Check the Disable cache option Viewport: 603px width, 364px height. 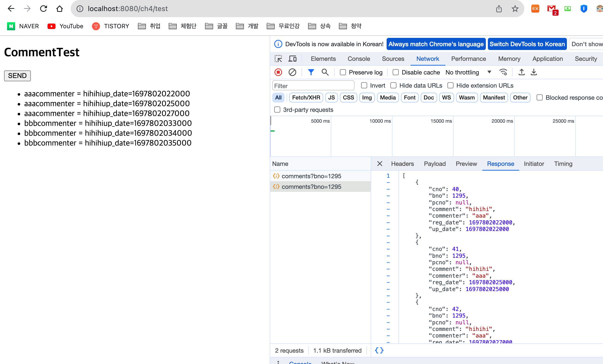pyautogui.click(x=396, y=72)
